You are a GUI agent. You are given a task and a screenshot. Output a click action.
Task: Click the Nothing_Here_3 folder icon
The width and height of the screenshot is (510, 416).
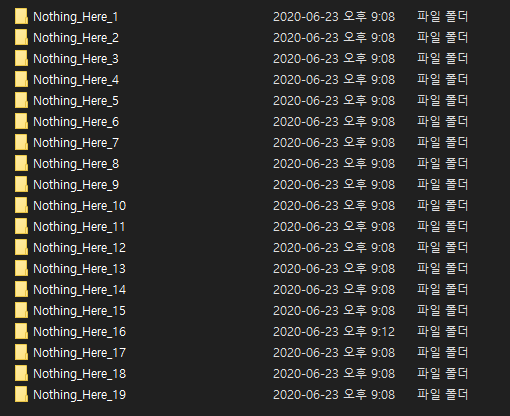[x=21, y=59]
